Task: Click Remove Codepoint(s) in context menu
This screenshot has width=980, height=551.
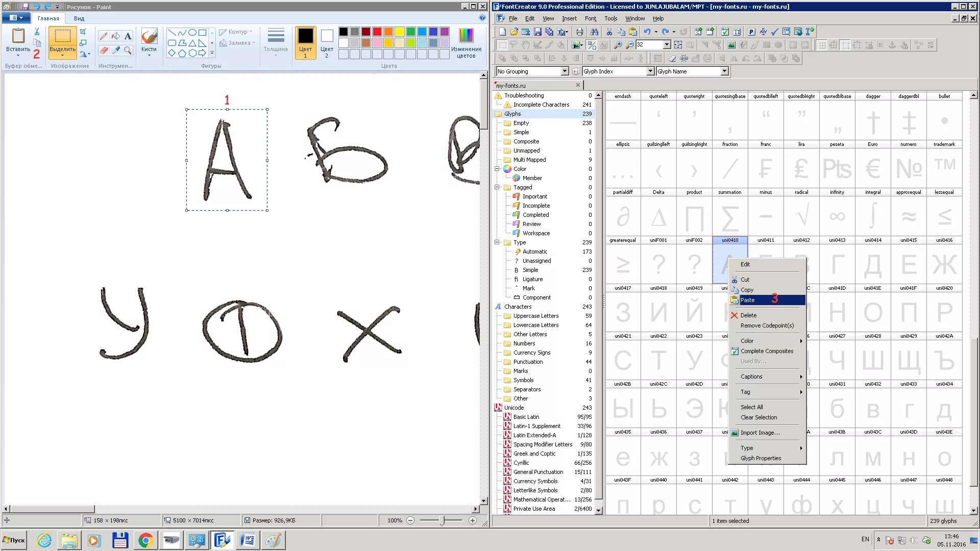Action: tap(767, 325)
